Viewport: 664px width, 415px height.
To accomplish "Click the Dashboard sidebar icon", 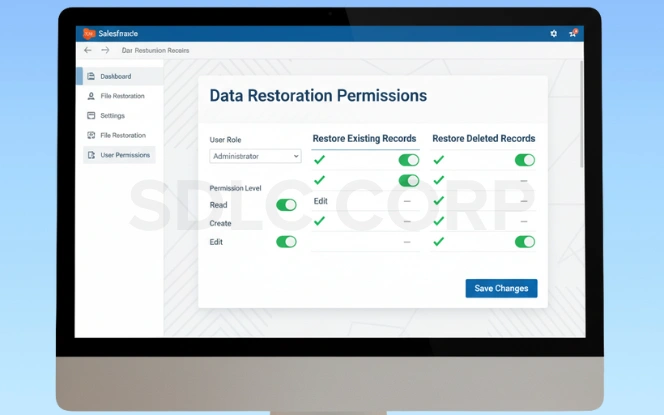I will (x=91, y=76).
